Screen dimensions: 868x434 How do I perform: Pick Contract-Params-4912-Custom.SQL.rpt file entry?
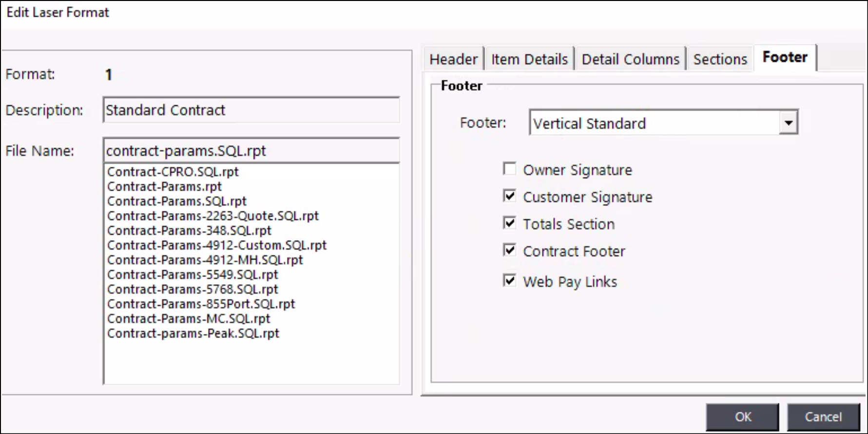[217, 245]
